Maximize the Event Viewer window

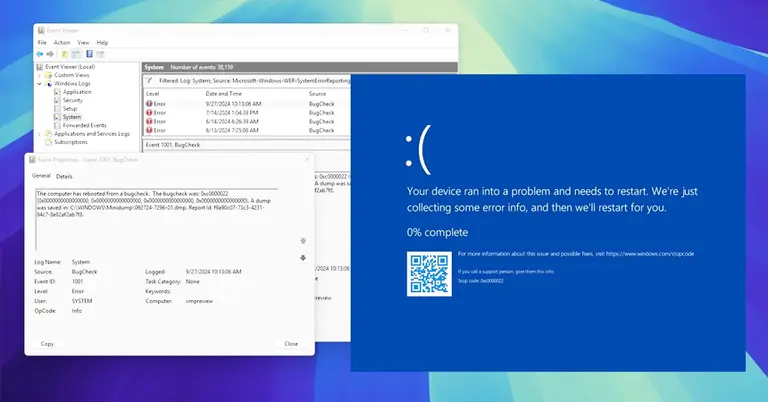tap(426, 30)
